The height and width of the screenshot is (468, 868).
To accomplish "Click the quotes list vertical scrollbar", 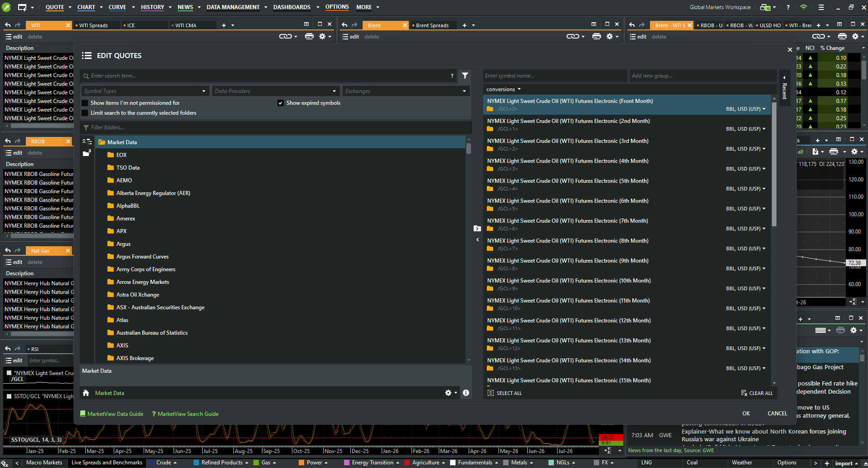I will [774, 164].
